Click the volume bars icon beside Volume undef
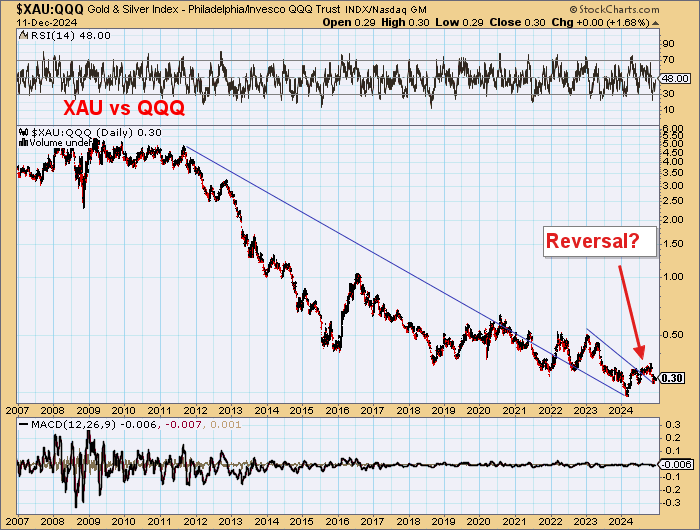 coord(24,142)
